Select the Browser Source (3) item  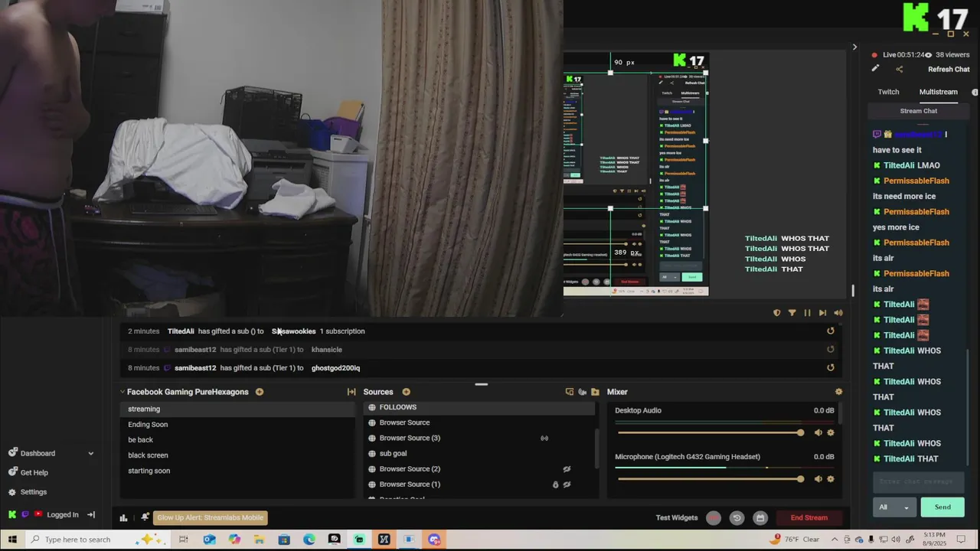point(479,439)
